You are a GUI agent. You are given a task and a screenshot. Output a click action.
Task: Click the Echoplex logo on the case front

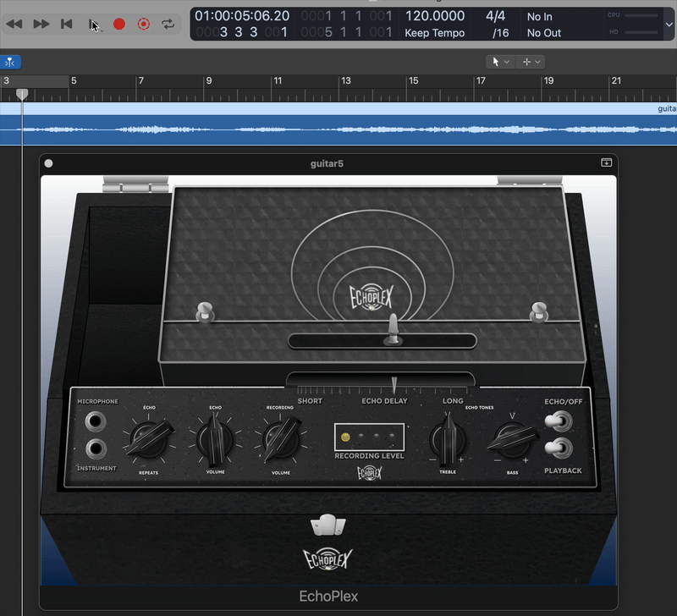point(327,559)
